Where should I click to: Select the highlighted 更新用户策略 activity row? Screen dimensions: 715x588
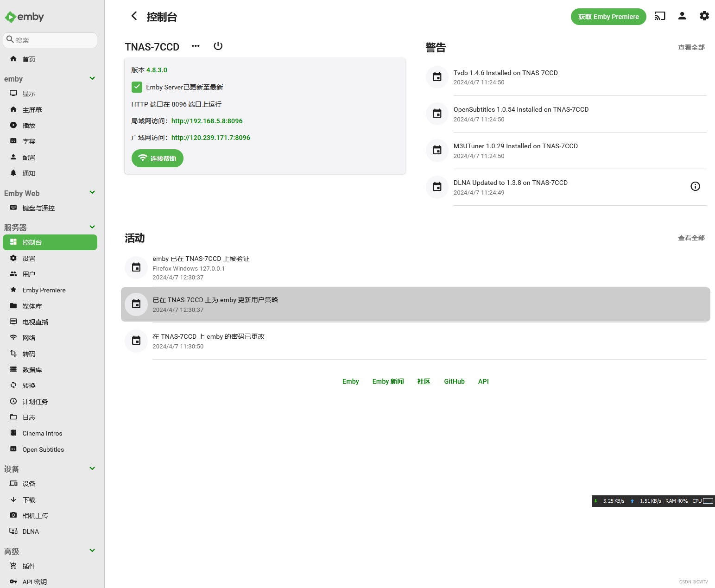click(416, 304)
